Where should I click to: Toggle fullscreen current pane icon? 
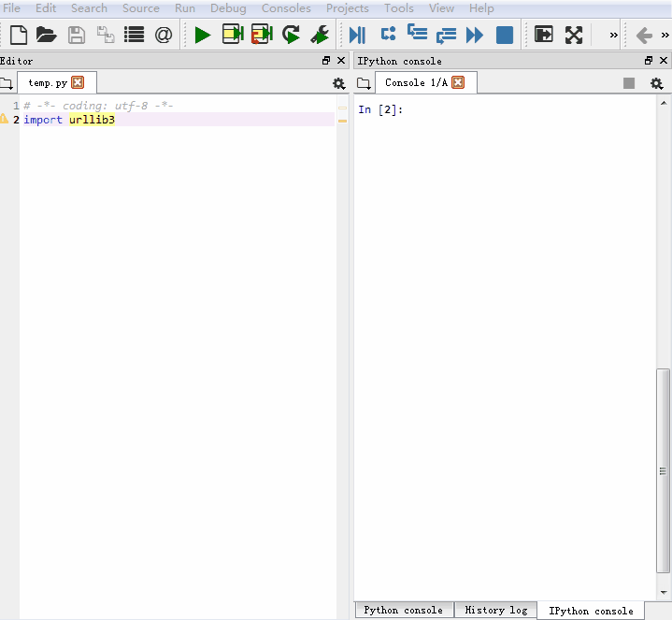click(574, 36)
